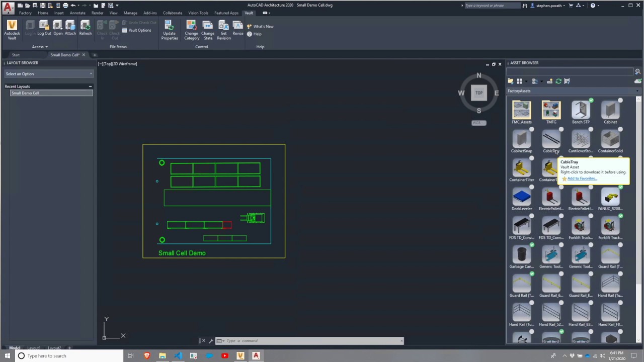Open the Vision Tools ribbon tab

[198, 13]
